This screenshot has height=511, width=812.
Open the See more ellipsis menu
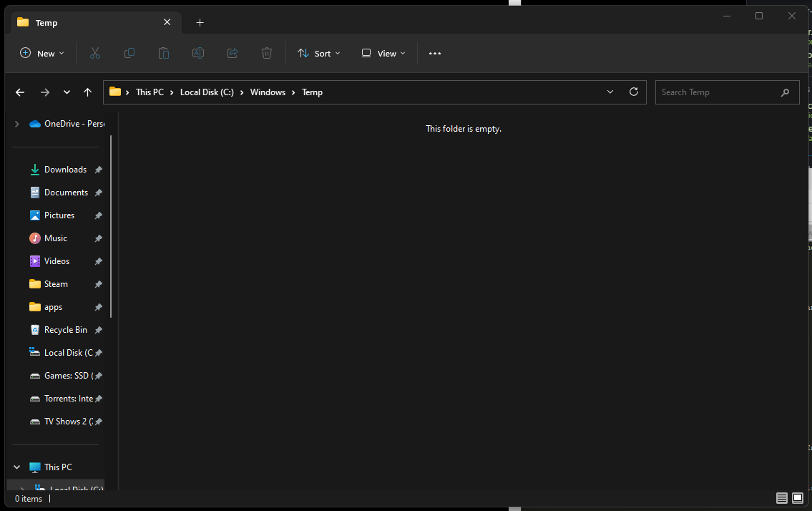(435, 54)
